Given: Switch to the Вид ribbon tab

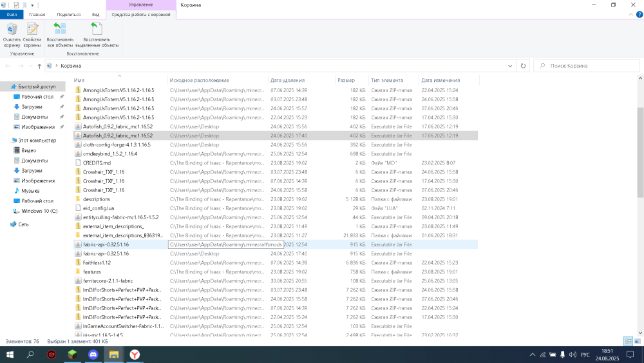Looking at the screenshot, I should tap(96, 14).
